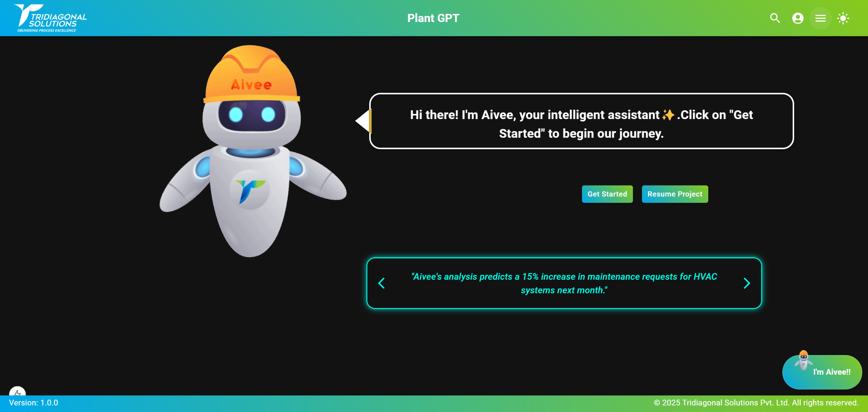Click the Get Started button
The height and width of the screenshot is (412, 868).
click(607, 194)
